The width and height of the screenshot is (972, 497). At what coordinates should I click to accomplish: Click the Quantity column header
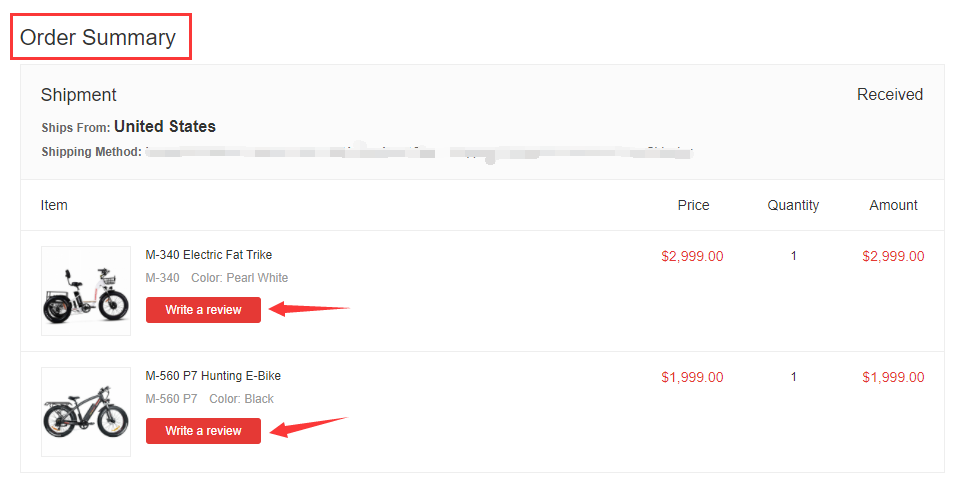793,205
